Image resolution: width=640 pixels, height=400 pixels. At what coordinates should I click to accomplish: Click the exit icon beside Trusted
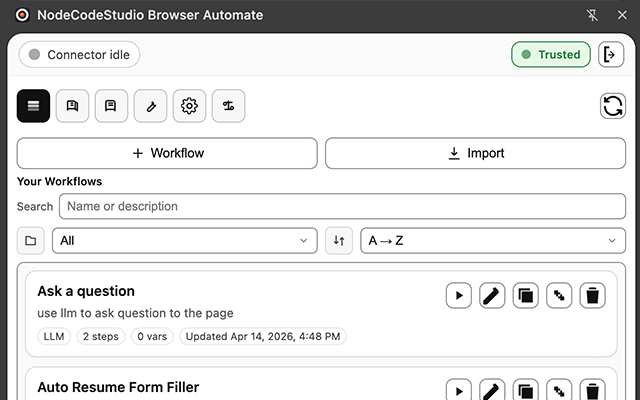coord(611,55)
